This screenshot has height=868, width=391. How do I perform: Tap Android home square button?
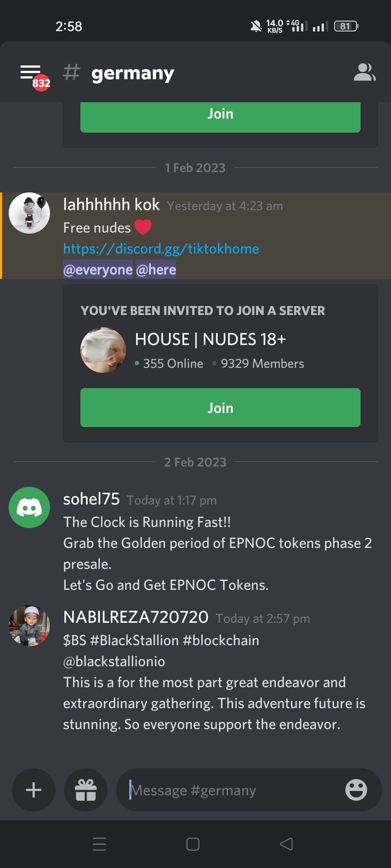click(x=193, y=844)
